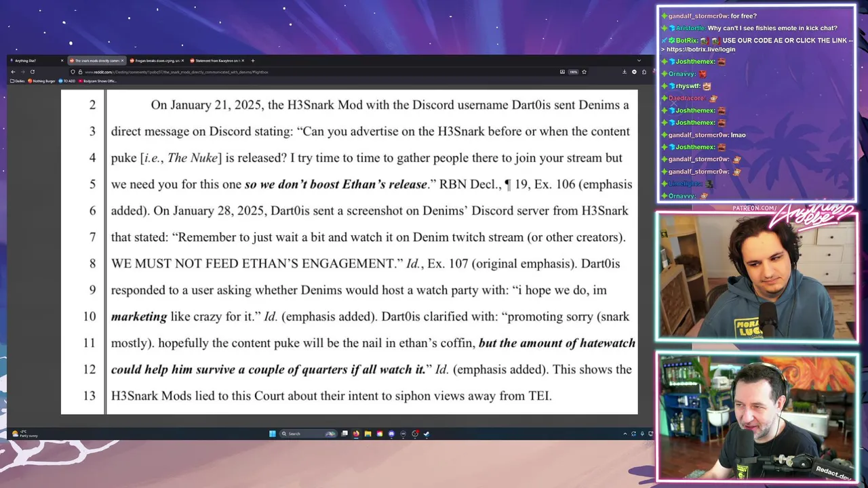Open weather widget 'Partly sunny'

click(x=24, y=434)
